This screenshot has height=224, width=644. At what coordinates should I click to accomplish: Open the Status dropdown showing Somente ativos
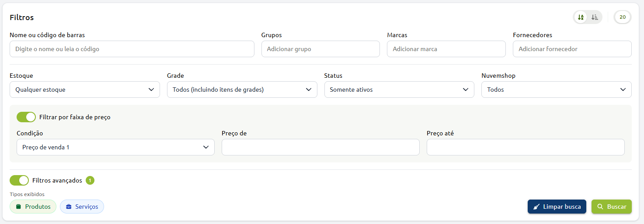[x=399, y=90]
